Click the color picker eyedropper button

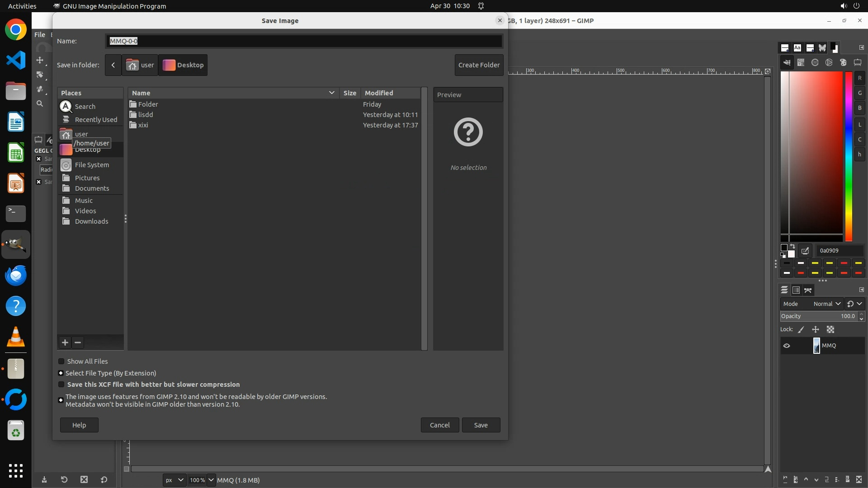click(805, 251)
